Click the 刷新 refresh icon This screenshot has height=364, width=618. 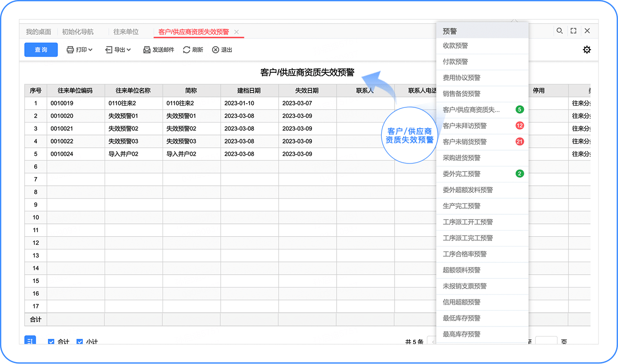click(186, 50)
